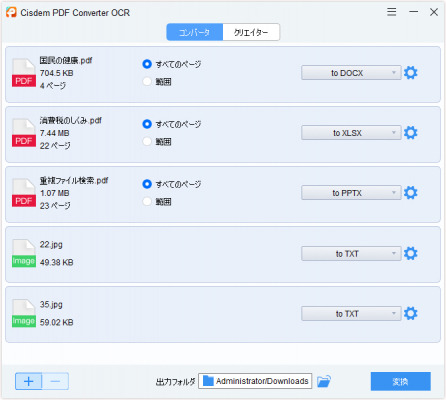Switch to the コンバータ tab

195,32
